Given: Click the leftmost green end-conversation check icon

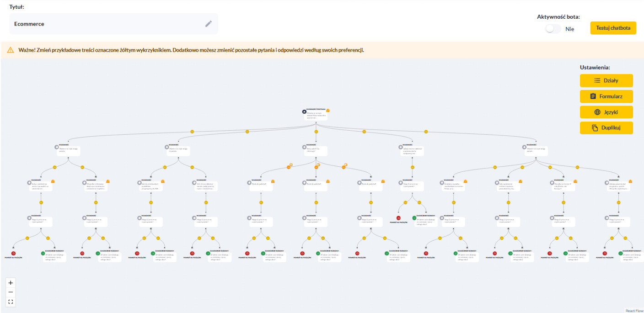Looking at the screenshot, I should tap(43, 253).
